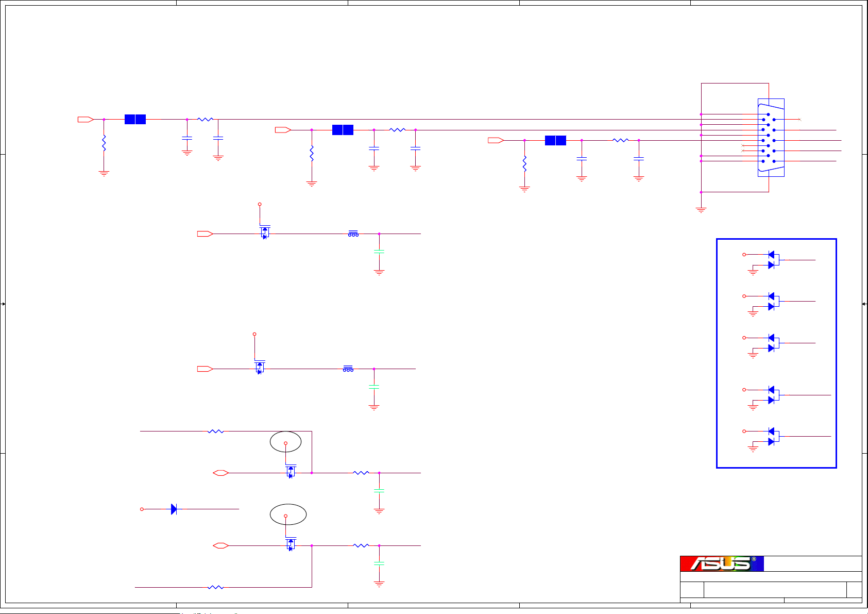Click the arrow marker on right page border
The width and height of the screenshot is (868, 614).
864,304
